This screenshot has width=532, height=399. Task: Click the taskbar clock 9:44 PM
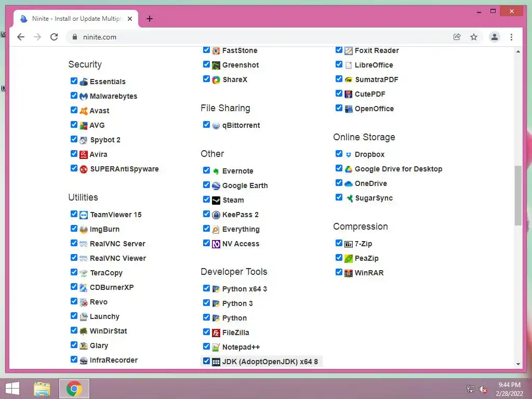tap(510, 385)
